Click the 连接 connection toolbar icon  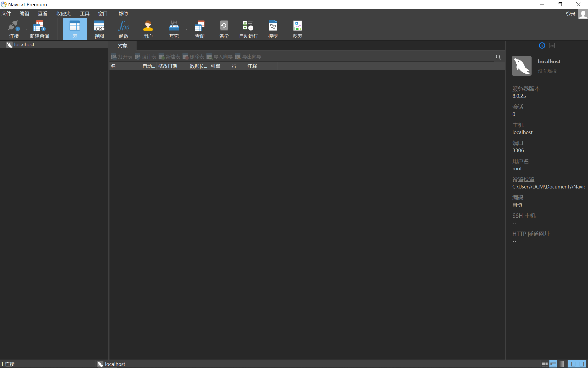tap(14, 29)
